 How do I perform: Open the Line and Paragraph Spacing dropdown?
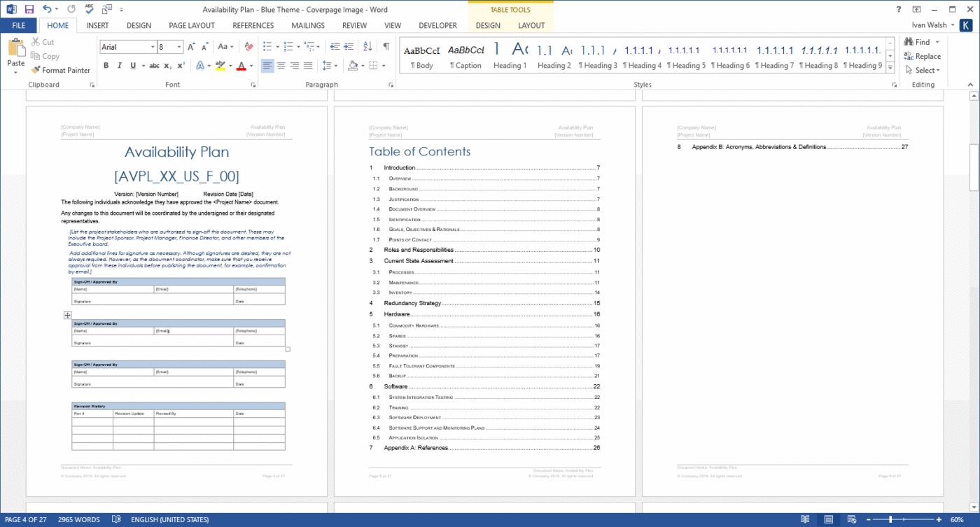330,65
